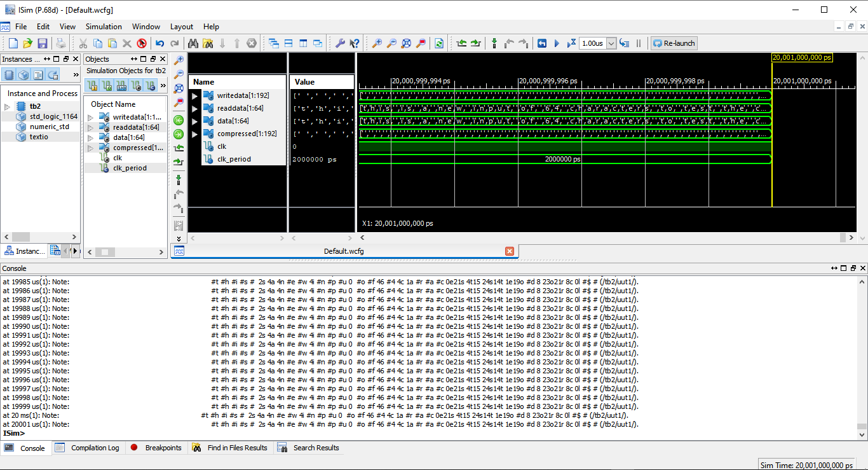Select the std_logic_1164 package
868x470 pixels.
point(53,116)
